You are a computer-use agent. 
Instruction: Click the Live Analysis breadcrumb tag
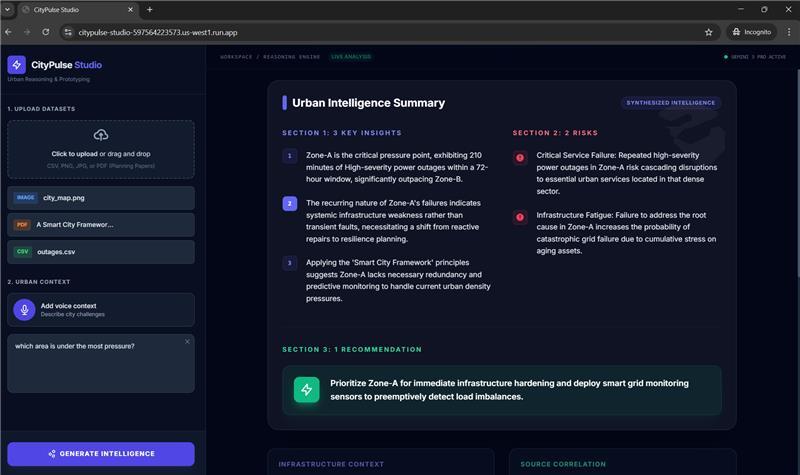351,57
